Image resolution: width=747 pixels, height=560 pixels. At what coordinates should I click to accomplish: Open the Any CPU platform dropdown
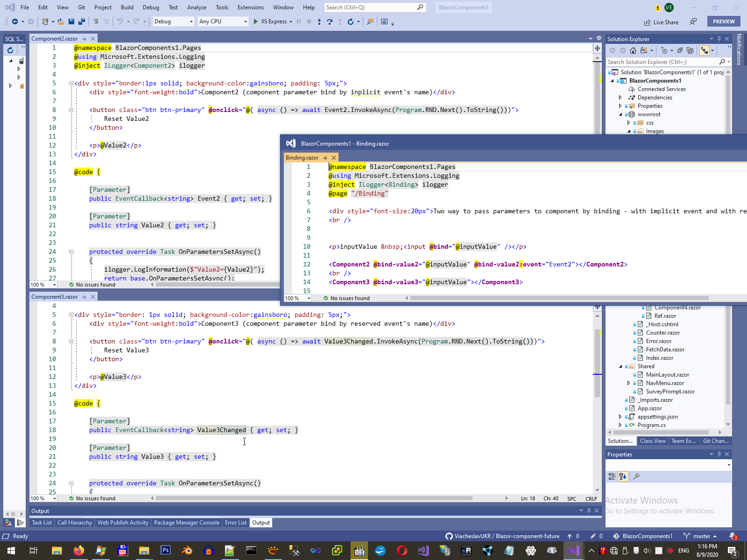pos(223,21)
